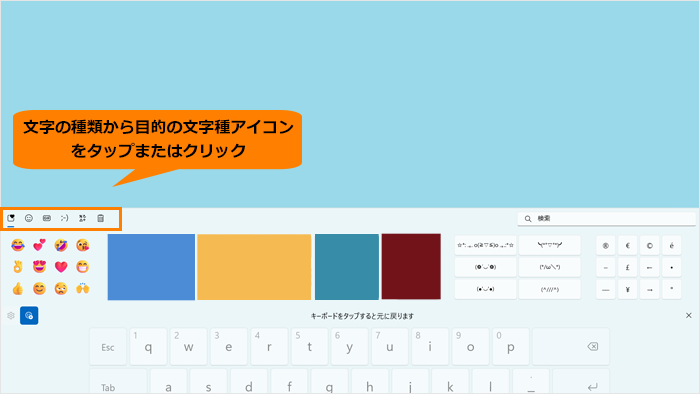This screenshot has width=700, height=394.
Task: Tap the y key
Action: [x=350, y=347]
